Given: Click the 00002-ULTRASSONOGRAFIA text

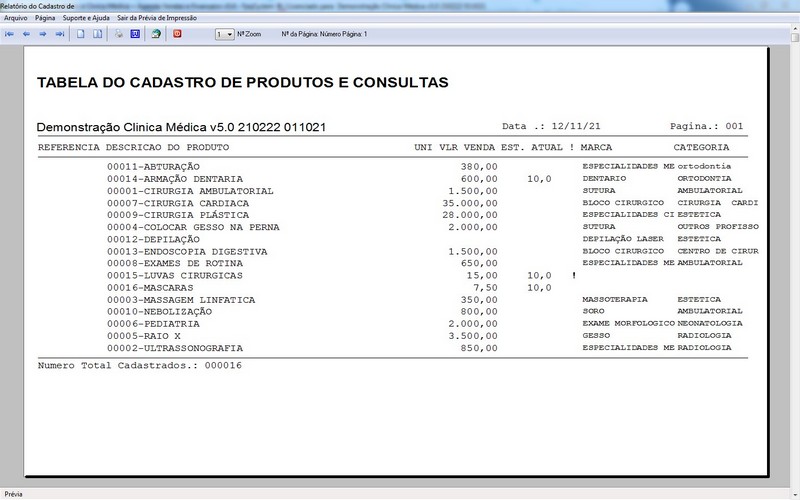Looking at the screenshot, I should pos(175,348).
